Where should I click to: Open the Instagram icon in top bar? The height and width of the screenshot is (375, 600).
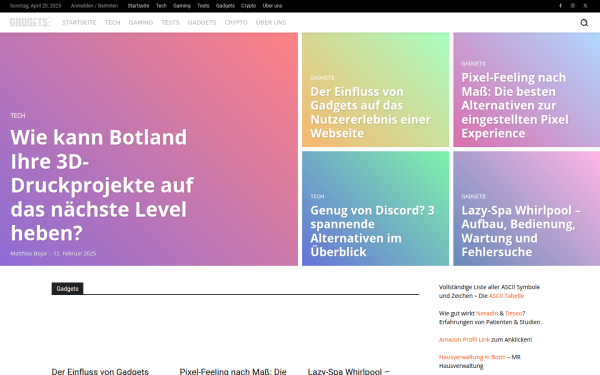pos(573,6)
